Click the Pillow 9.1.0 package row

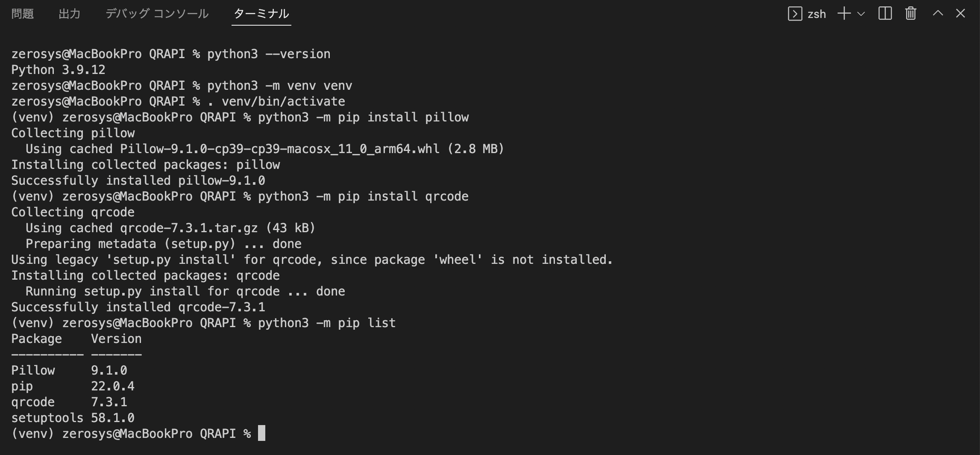(69, 370)
